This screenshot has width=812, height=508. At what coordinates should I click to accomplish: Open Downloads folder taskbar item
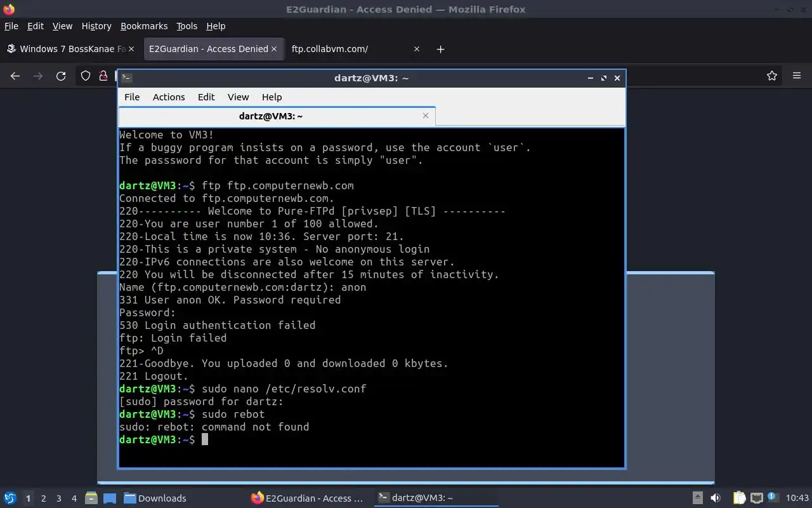tap(155, 498)
